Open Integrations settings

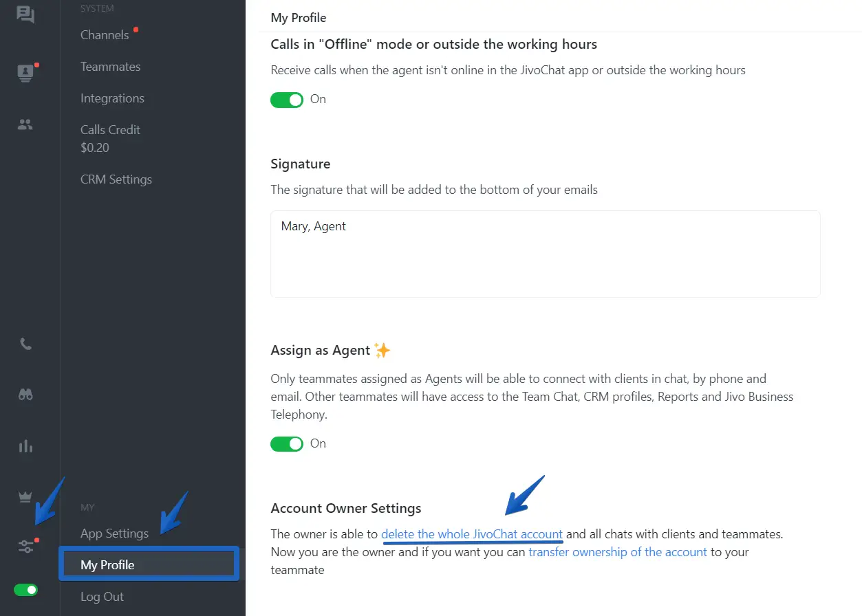[x=112, y=98]
